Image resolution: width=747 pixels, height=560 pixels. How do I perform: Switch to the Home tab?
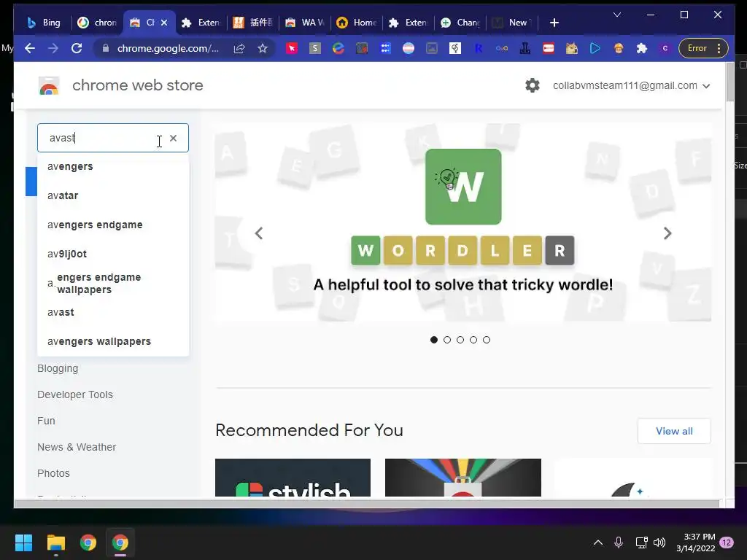point(356,23)
